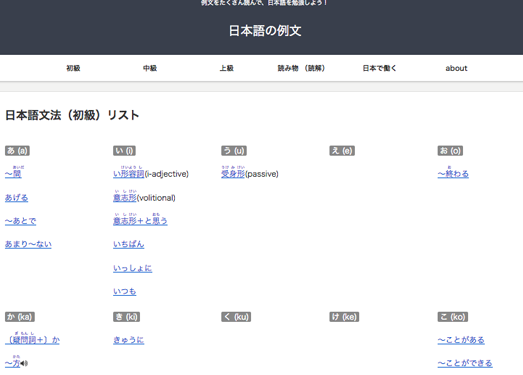The height and width of the screenshot is (375, 523).
Task: Open the いっしょに grammar link
Action: pyautogui.click(x=132, y=269)
